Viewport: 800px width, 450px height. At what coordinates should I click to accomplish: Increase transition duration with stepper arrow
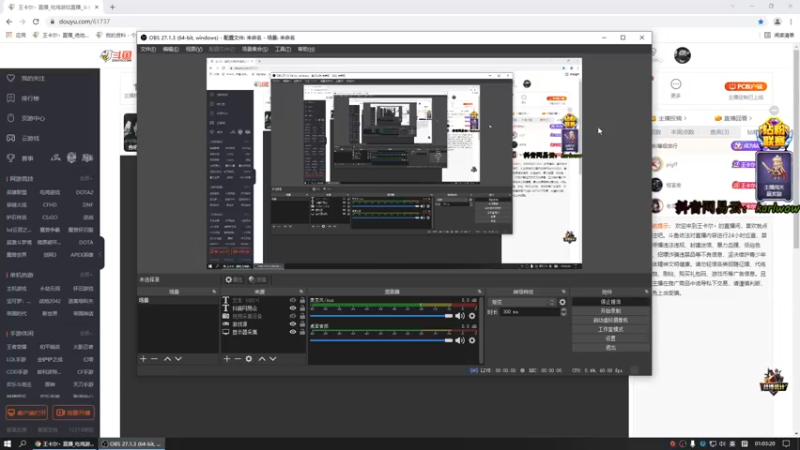point(563,310)
